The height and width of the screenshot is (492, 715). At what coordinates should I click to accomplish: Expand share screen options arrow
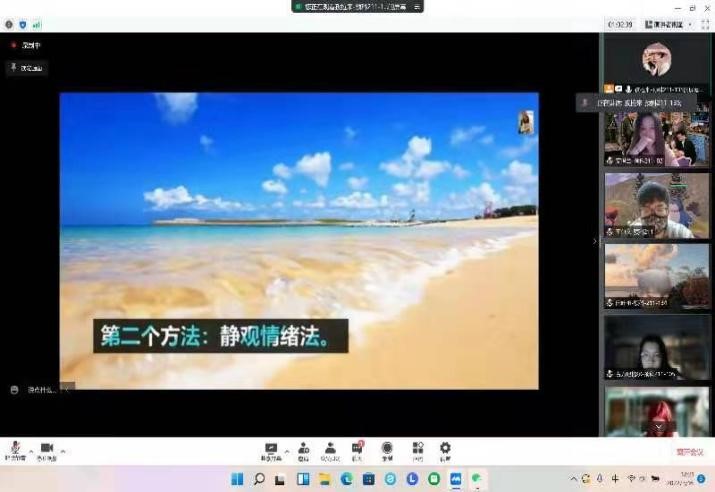[x=287, y=451]
